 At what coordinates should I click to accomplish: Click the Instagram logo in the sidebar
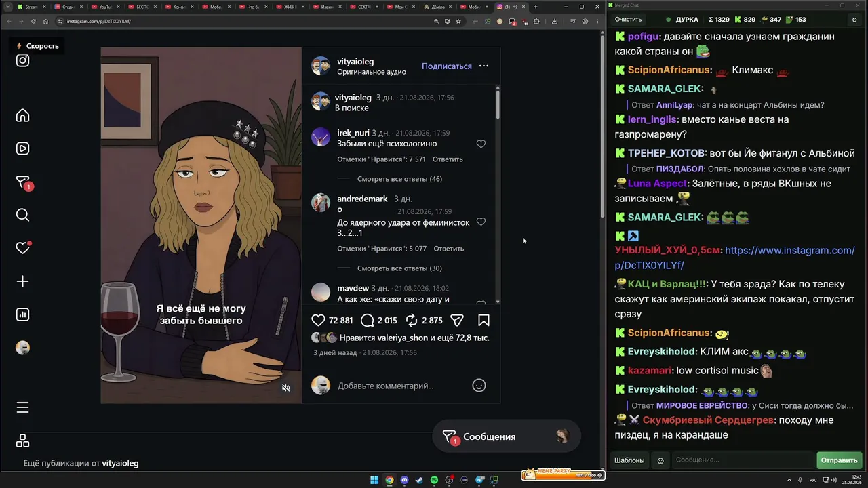[22, 60]
